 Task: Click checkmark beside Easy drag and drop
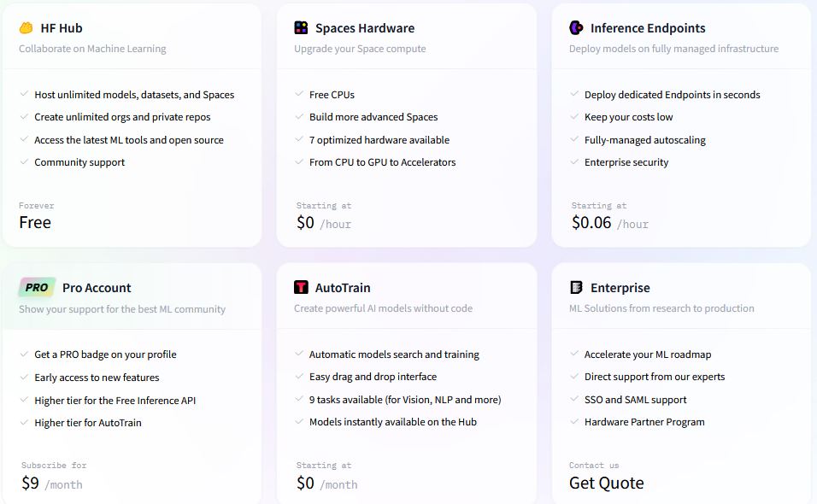[x=299, y=376]
